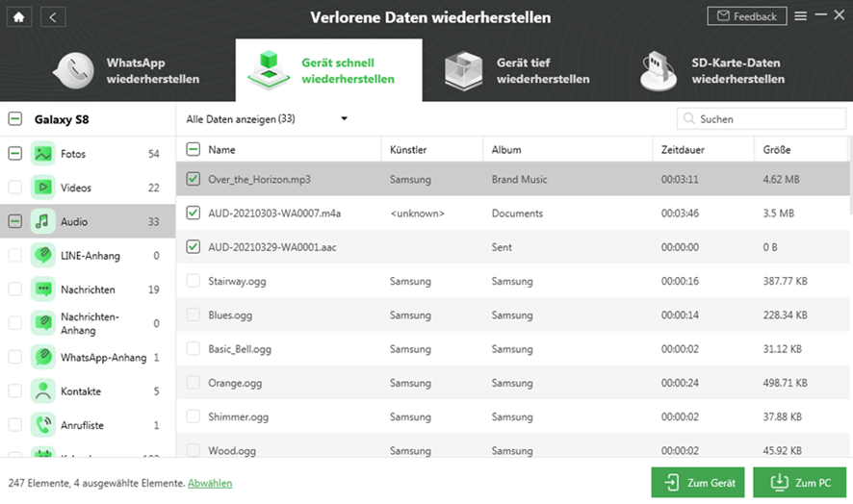Select the Videos category icon
Viewport: 853px width, 504px height.
click(x=42, y=188)
